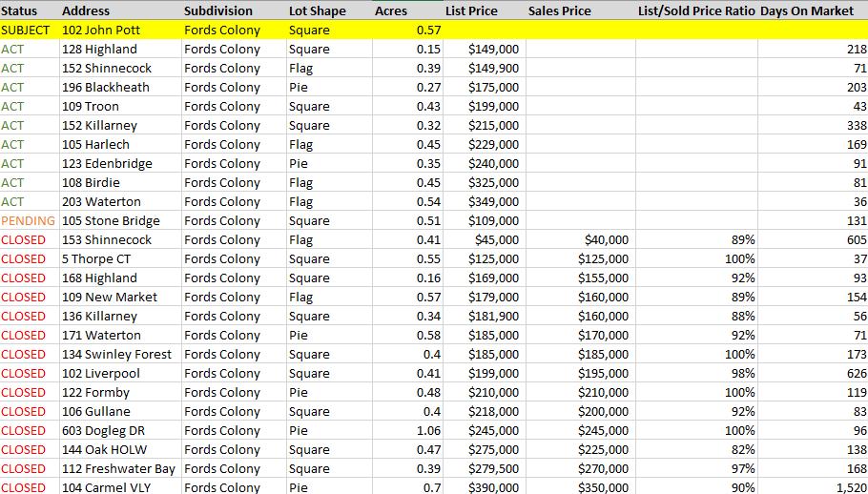This screenshot has height=494, width=868.
Task: Select the Status column header cell
Action: (30, 10)
